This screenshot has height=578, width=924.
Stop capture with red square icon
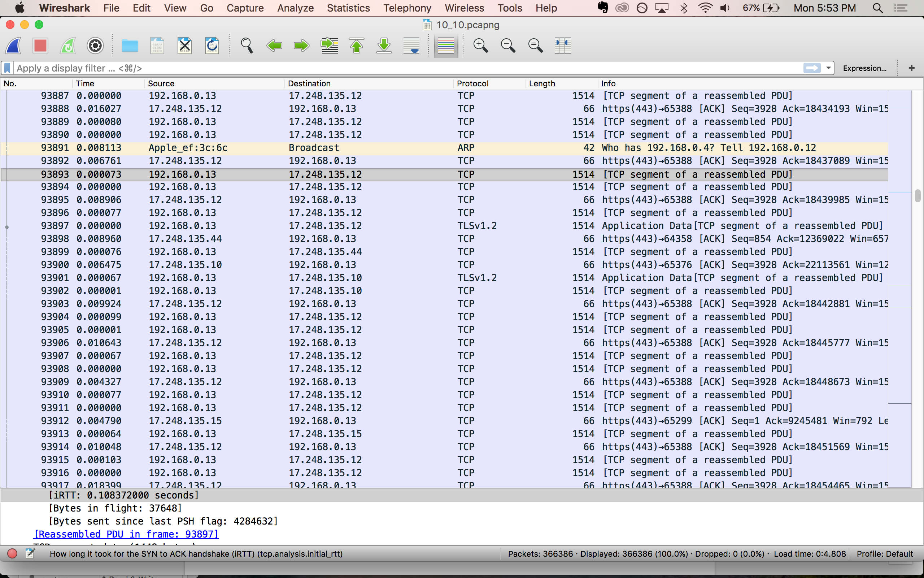pos(40,46)
